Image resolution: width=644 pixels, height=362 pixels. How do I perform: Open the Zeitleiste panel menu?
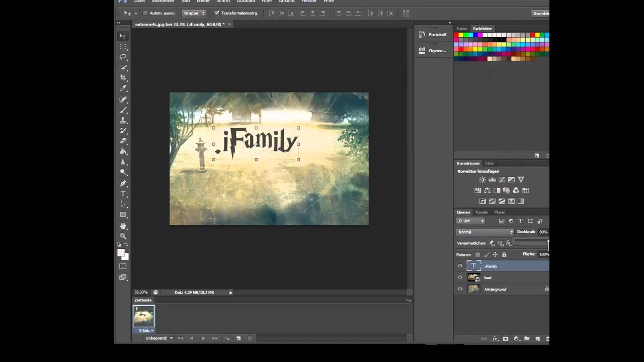[408, 300]
